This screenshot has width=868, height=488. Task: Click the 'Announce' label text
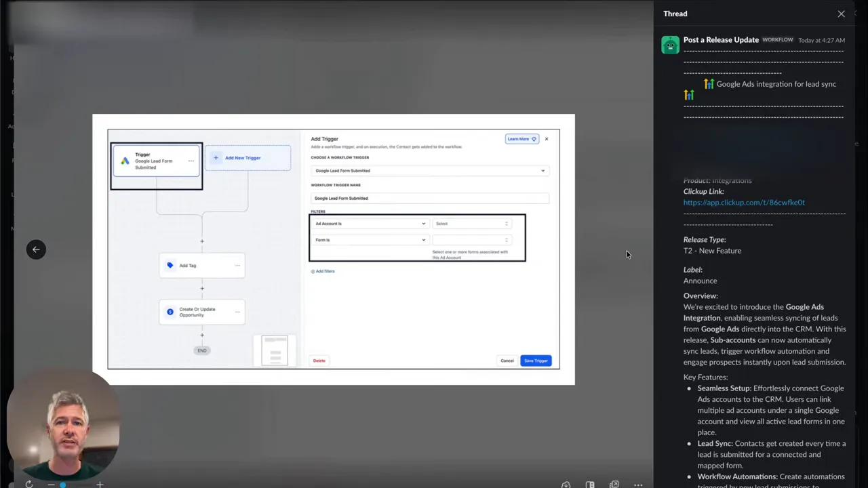[700, 281]
